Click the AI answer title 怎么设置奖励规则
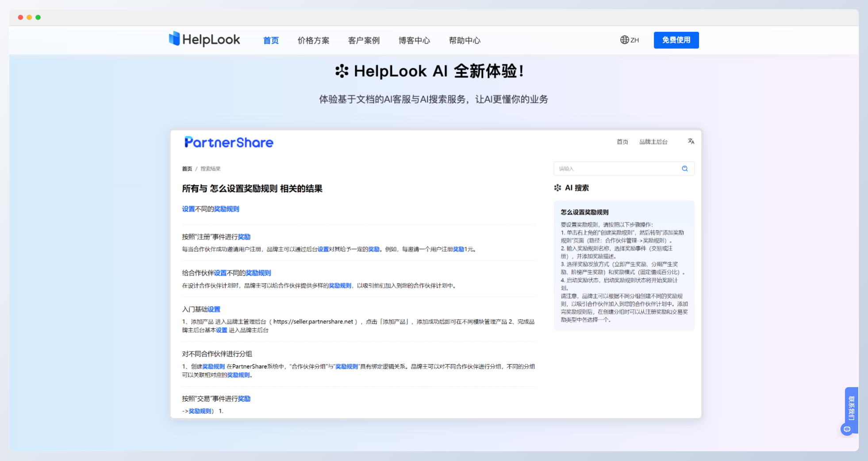The height and width of the screenshot is (461, 868). tap(584, 212)
